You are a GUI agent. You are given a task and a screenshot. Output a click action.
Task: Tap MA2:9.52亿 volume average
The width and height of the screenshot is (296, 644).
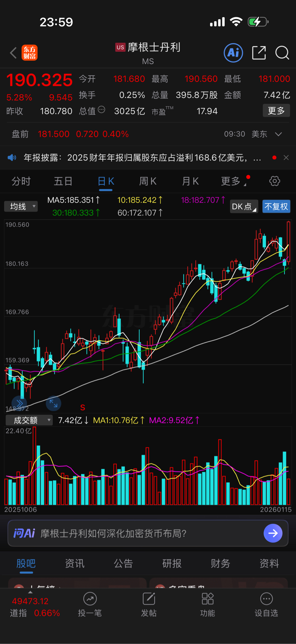tap(174, 420)
